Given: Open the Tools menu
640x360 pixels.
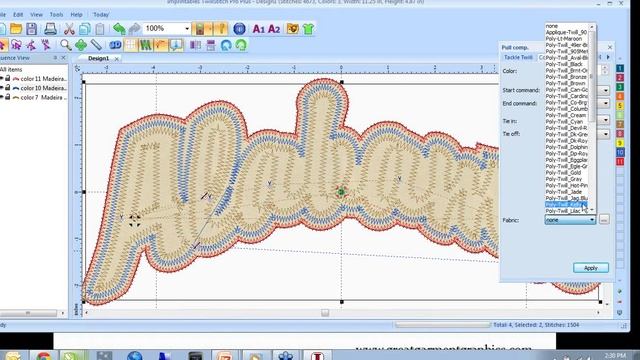Looking at the screenshot, I should (56, 14).
